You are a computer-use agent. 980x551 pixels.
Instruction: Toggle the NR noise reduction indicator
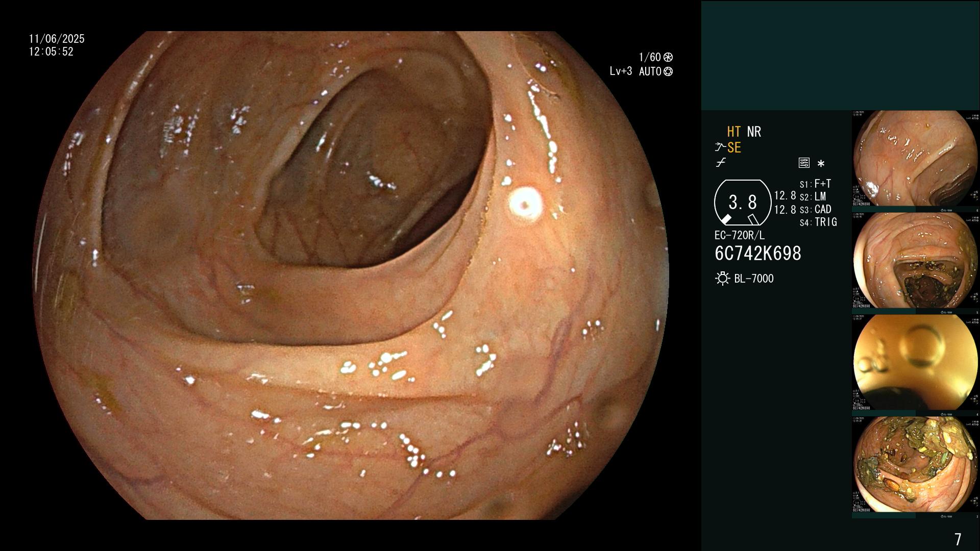[754, 132]
